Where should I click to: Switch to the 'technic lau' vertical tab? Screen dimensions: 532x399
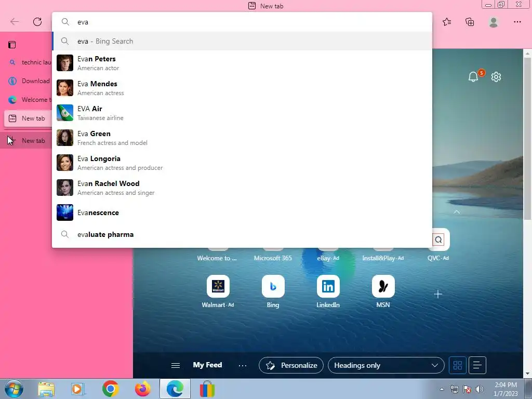point(29,62)
